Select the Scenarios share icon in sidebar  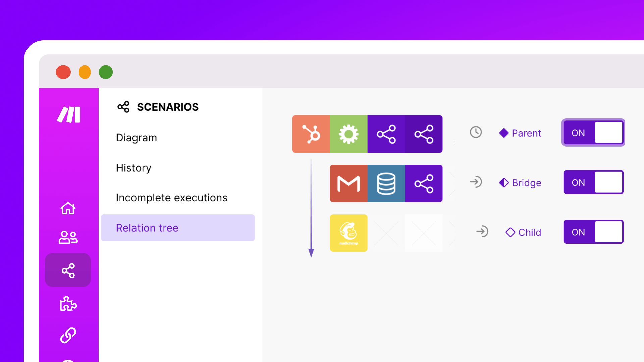tap(68, 270)
